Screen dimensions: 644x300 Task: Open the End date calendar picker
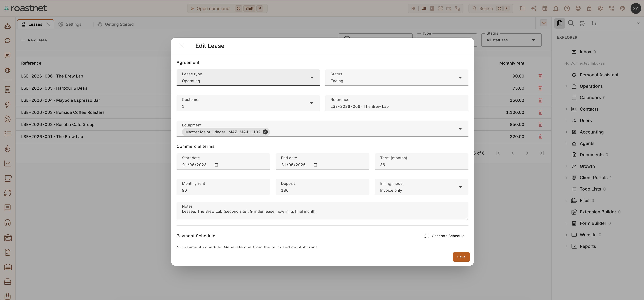[x=315, y=165]
